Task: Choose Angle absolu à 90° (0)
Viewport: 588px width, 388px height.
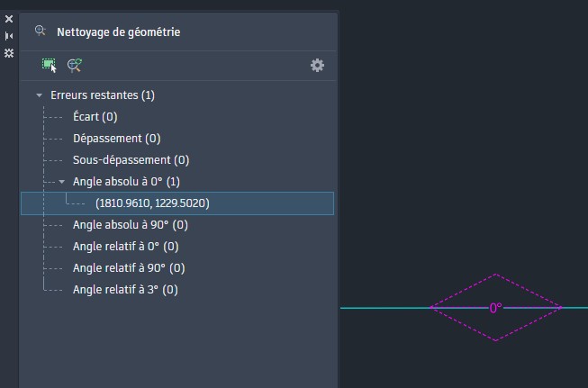Action: [130, 225]
